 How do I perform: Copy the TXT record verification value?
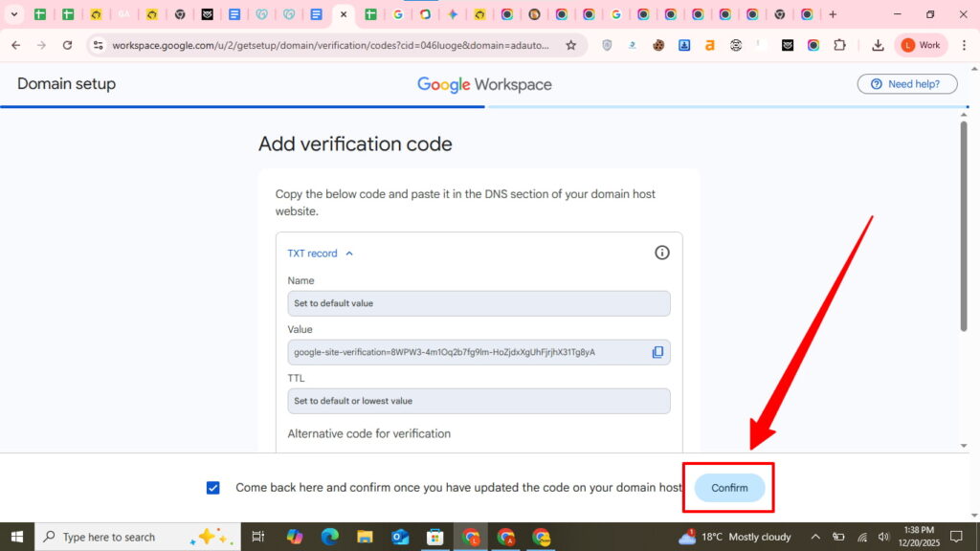[x=657, y=352]
